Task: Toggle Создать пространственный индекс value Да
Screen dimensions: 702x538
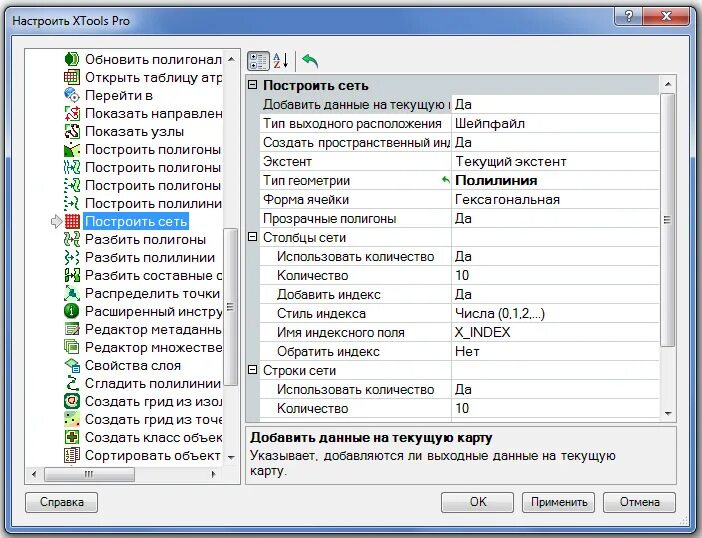Action: 555,142
